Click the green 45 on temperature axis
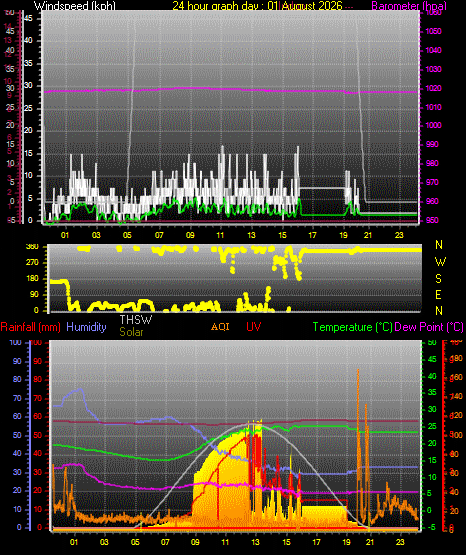Screen dimensions: 466x555 pyautogui.click(x=432, y=360)
